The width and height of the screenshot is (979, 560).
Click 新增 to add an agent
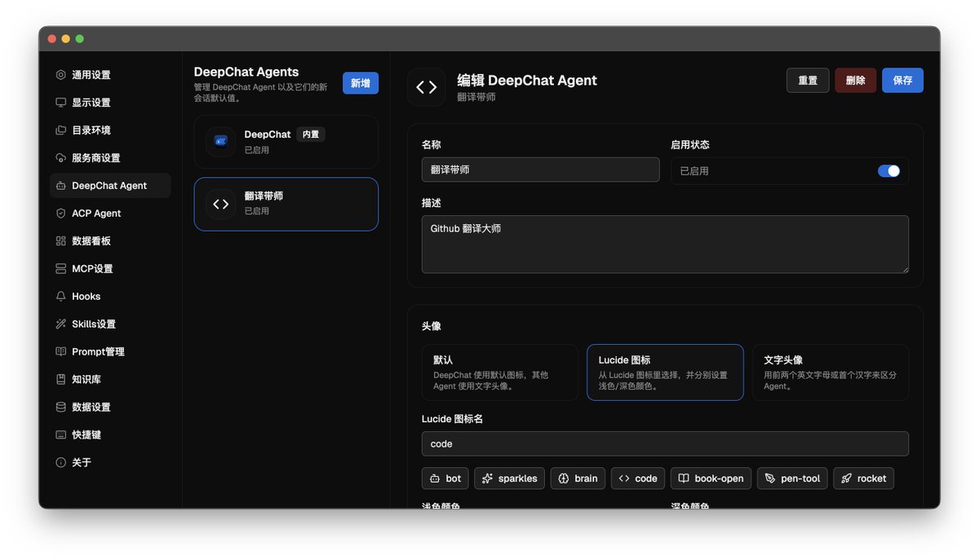click(361, 83)
